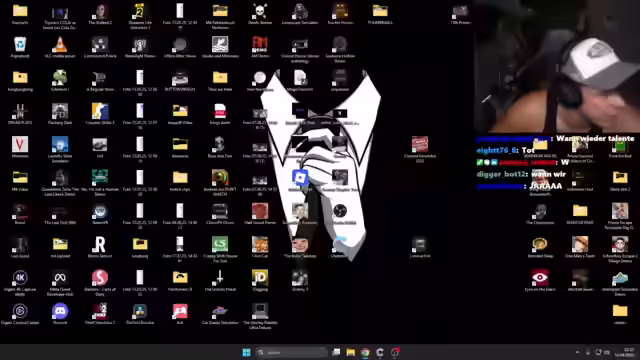Open Task View from the taskbar
Screen dimensions: 640x360
pyautogui.click(x=336, y=352)
